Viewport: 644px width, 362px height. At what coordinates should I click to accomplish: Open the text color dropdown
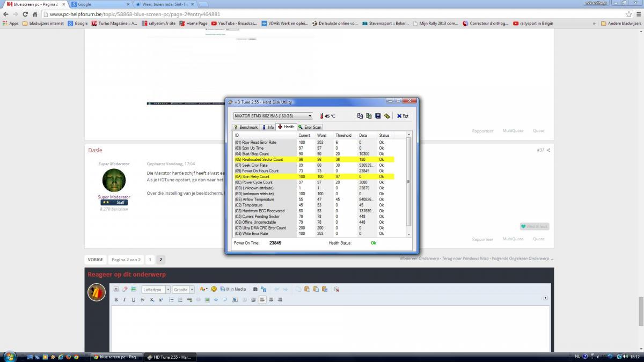click(203, 289)
